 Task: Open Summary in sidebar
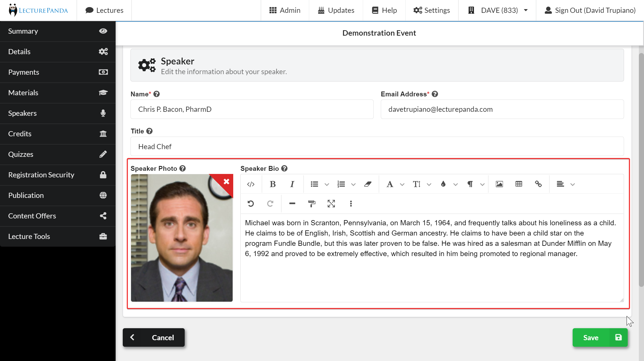(58, 31)
